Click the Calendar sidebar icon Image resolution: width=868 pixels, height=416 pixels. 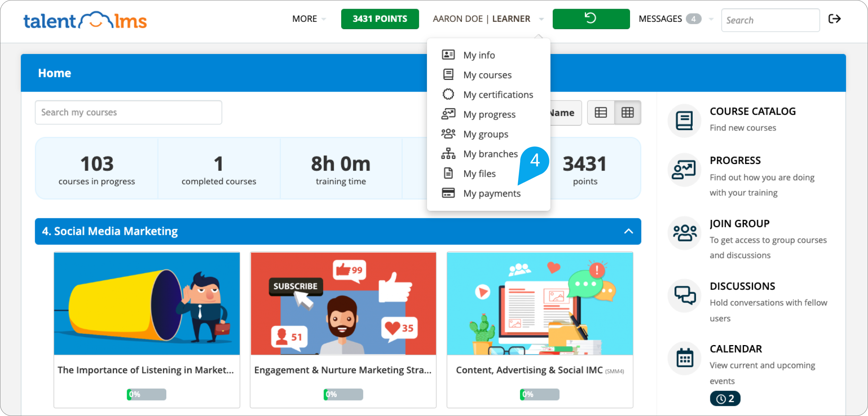pyautogui.click(x=684, y=358)
